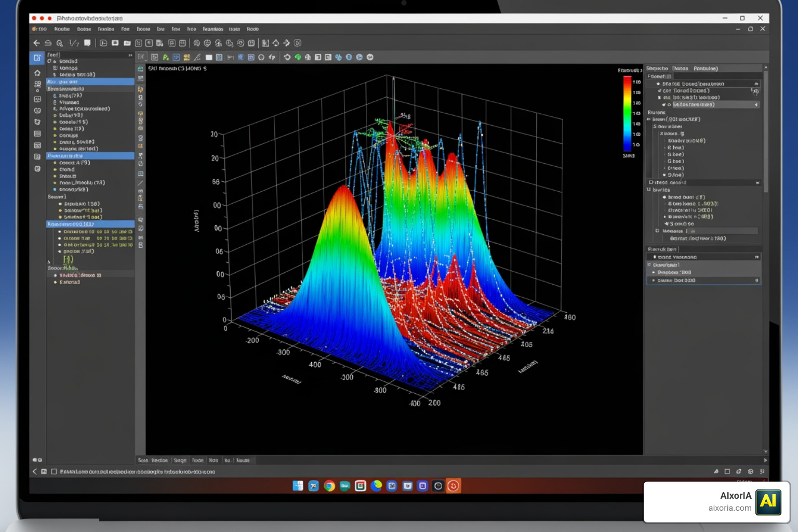Click the input box on the 'Iaoasaea' row
This screenshot has width=798, height=532.
click(722, 231)
